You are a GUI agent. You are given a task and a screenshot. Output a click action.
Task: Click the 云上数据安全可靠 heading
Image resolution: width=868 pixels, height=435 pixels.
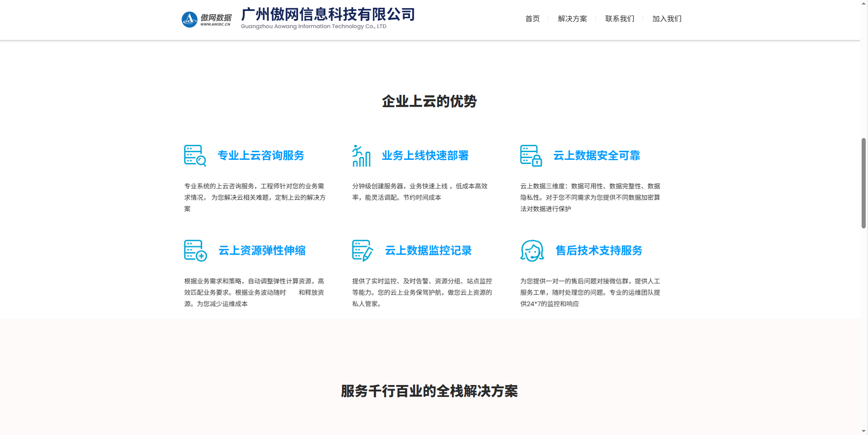click(x=596, y=155)
